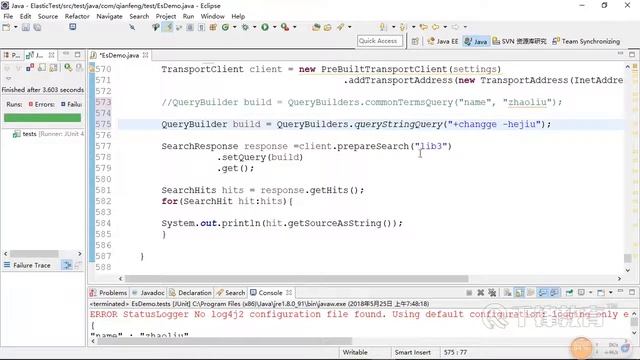Switch to the Javadoc tab

pyautogui.click(x=148, y=293)
